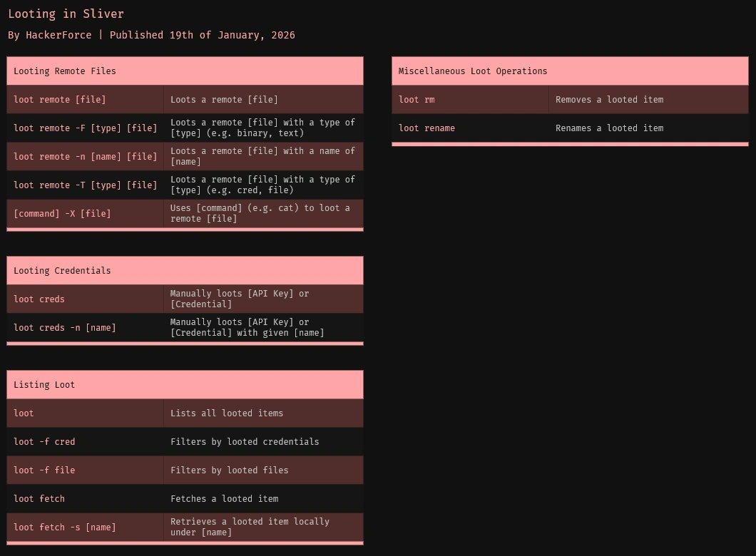Select the '[command] -X [file]' command cell
The width and height of the screenshot is (756, 556).
click(86, 213)
